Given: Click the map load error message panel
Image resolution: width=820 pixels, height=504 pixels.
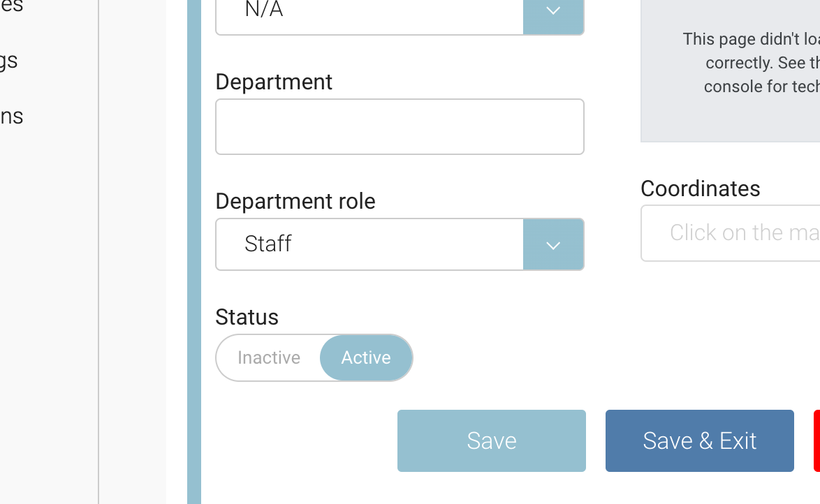Looking at the screenshot, I should click(x=730, y=70).
